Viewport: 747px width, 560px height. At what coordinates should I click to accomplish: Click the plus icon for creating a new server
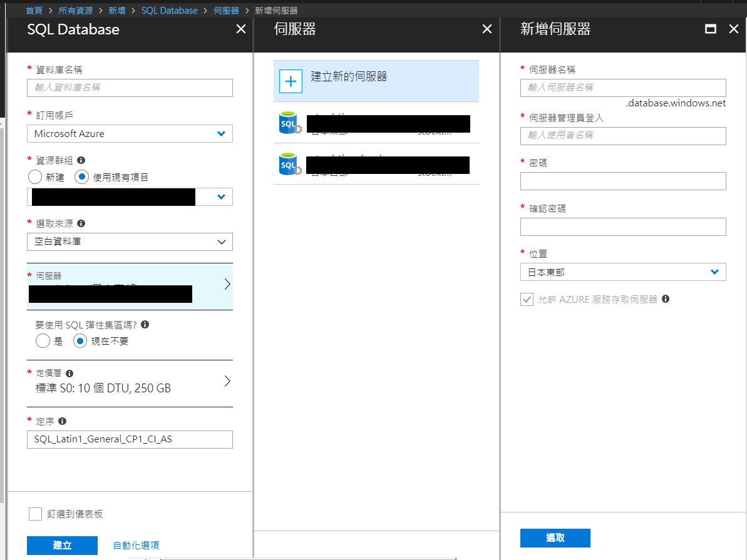pos(291,81)
